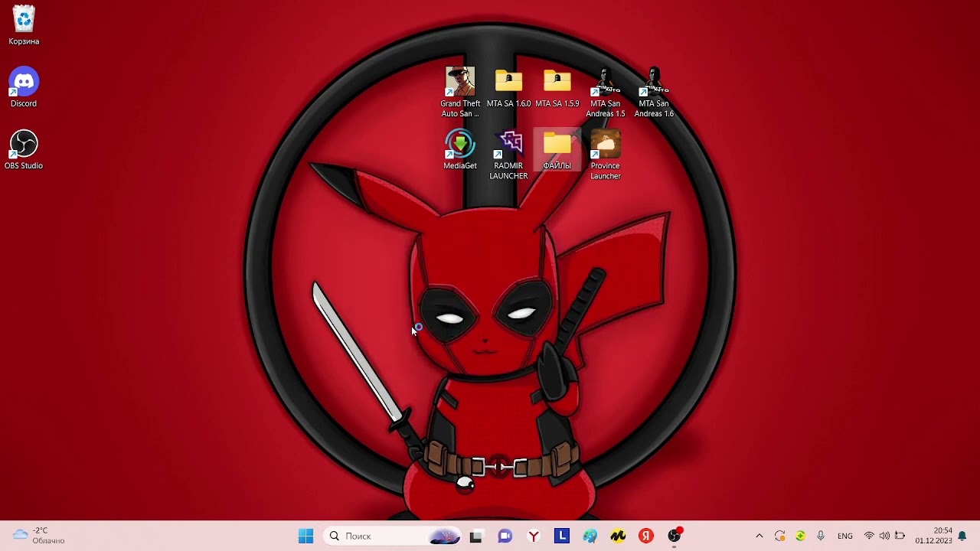Click the battery status tray icon
980x551 pixels.
(x=900, y=536)
